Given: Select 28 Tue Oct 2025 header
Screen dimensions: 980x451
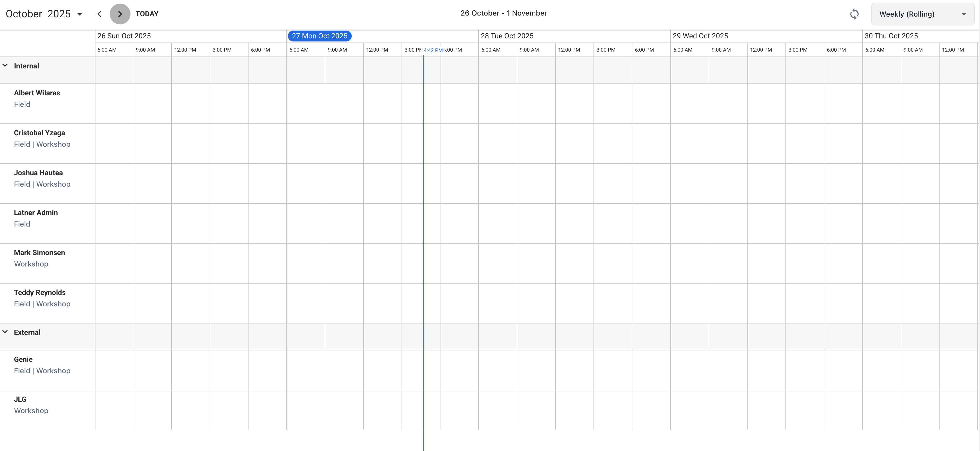Looking at the screenshot, I should pos(507,36).
